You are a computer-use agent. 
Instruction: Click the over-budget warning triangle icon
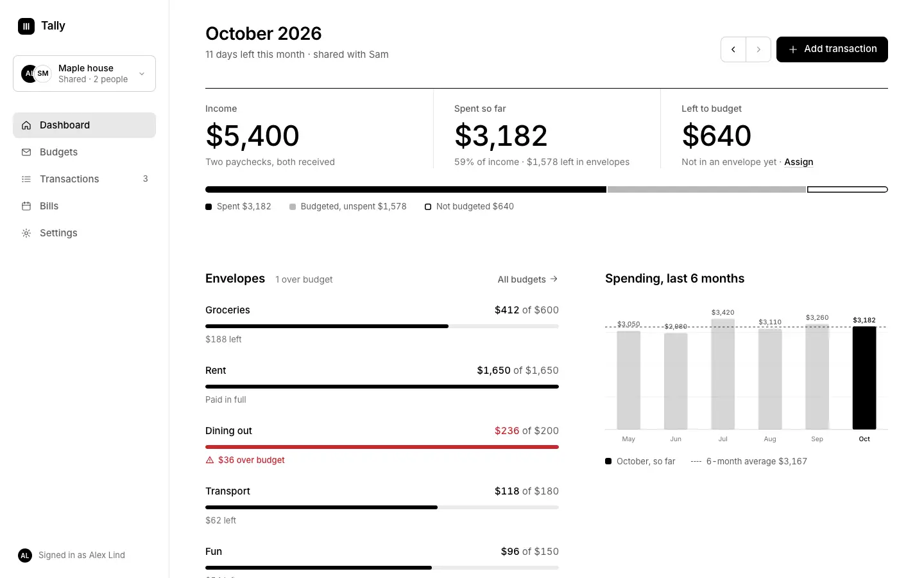210,460
